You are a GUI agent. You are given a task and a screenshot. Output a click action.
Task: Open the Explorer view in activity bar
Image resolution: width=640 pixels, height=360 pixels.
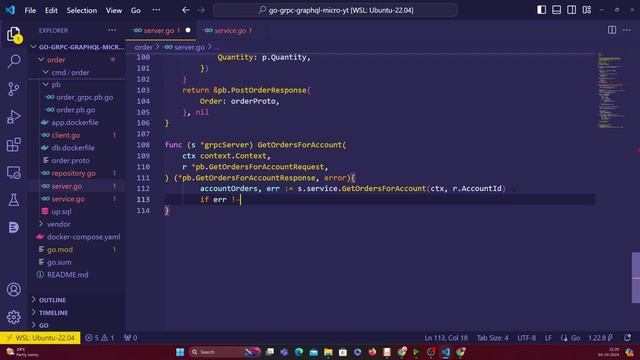13,34
